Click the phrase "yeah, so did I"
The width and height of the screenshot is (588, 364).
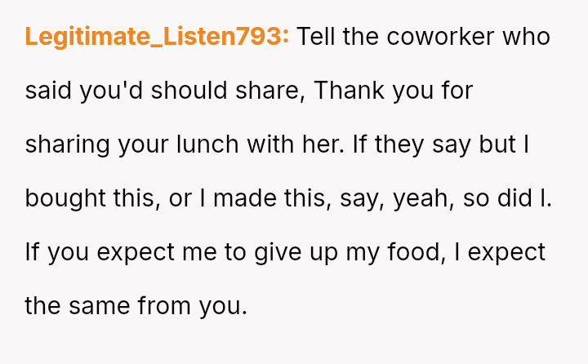(472, 198)
